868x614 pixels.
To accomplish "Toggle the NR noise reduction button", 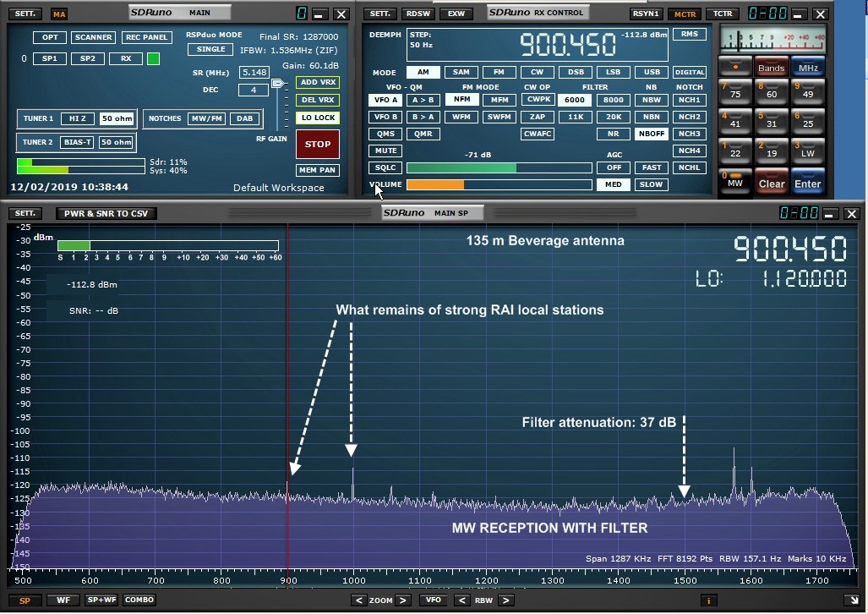I will [x=613, y=134].
